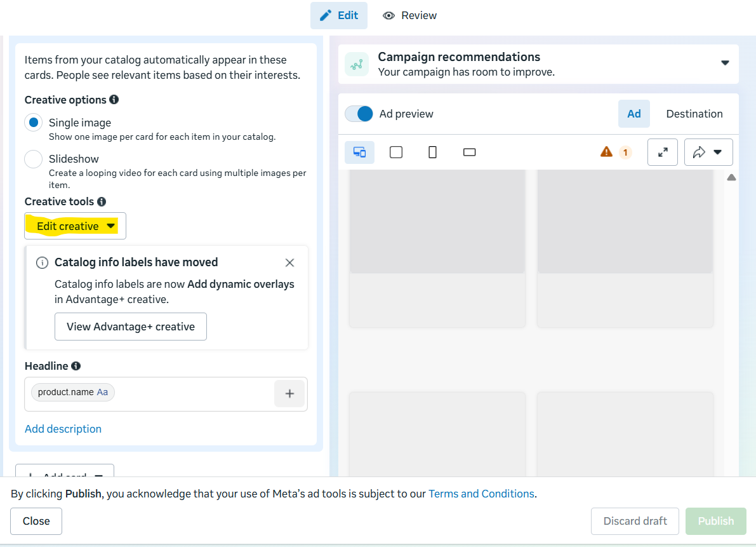The image size is (756, 547).
Task: Choose the Slideshow radio option
Action: click(x=33, y=159)
